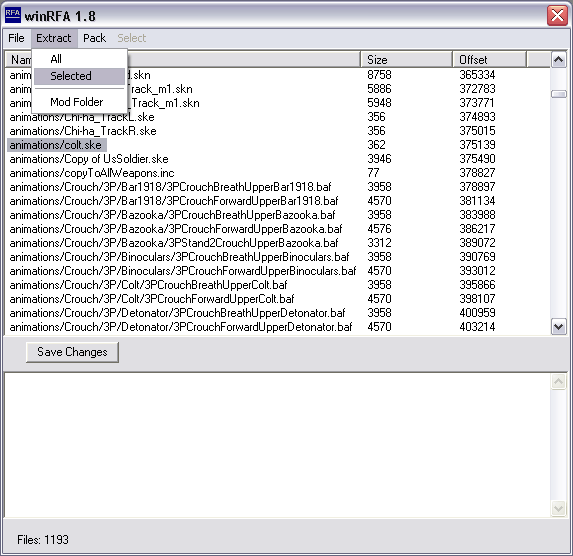Click size value 5886
The width and height of the screenshot is (573, 556).
[379, 89]
